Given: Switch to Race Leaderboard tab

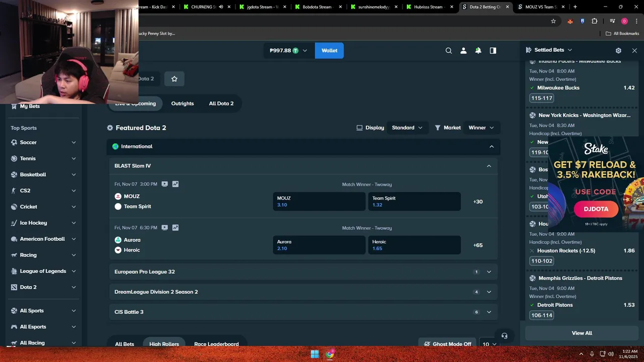Looking at the screenshot, I should tap(216, 344).
